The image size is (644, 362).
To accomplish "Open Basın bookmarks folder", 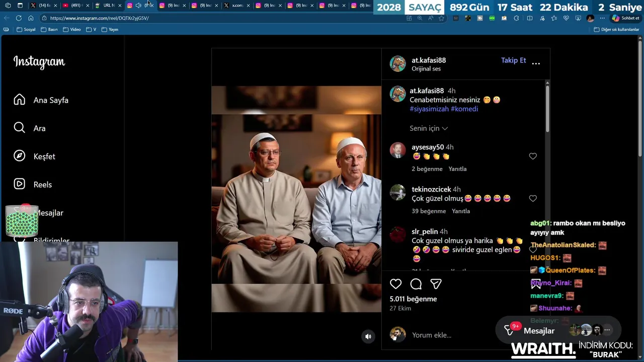I will tap(49, 30).
